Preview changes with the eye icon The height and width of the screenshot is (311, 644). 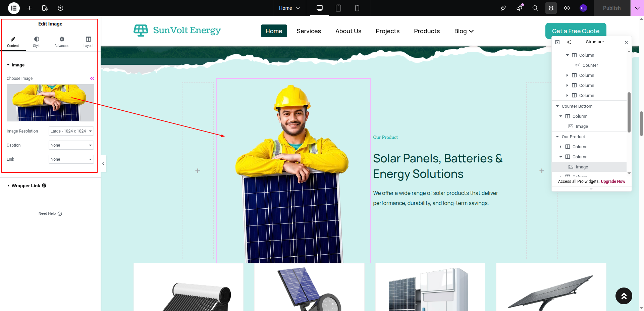[567, 8]
